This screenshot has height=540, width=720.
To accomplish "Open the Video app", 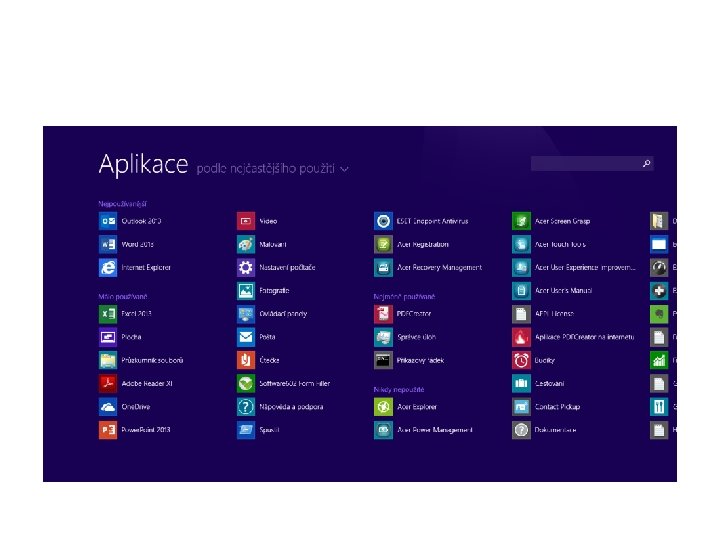I will pyautogui.click(x=257, y=221).
